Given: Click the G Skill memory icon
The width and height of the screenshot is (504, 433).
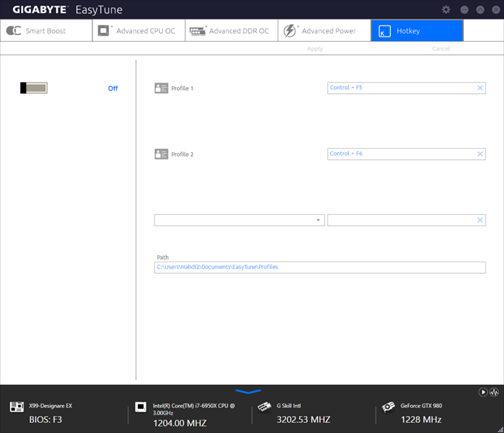Looking at the screenshot, I should click(x=264, y=407).
